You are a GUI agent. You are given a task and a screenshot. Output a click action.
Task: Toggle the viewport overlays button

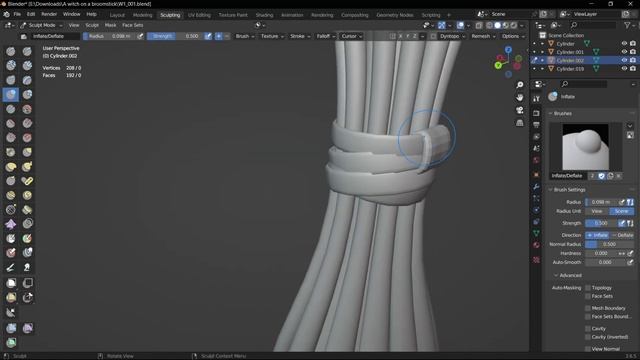tap(460, 25)
